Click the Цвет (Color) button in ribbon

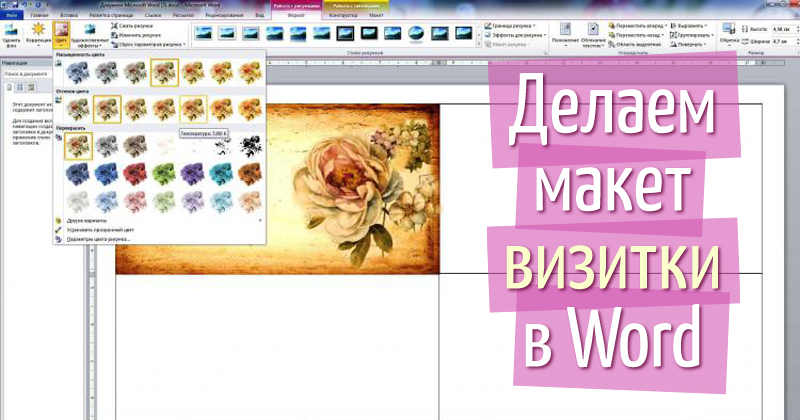pos(62,35)
